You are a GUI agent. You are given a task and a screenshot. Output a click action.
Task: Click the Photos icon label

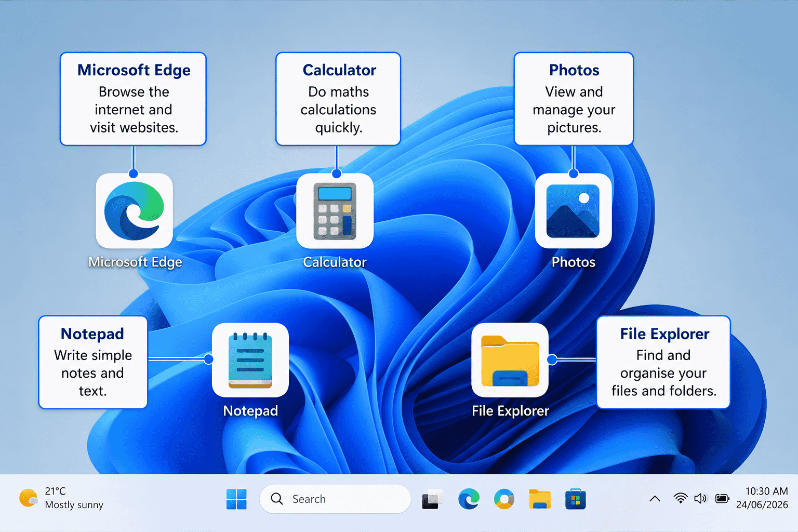574,262
